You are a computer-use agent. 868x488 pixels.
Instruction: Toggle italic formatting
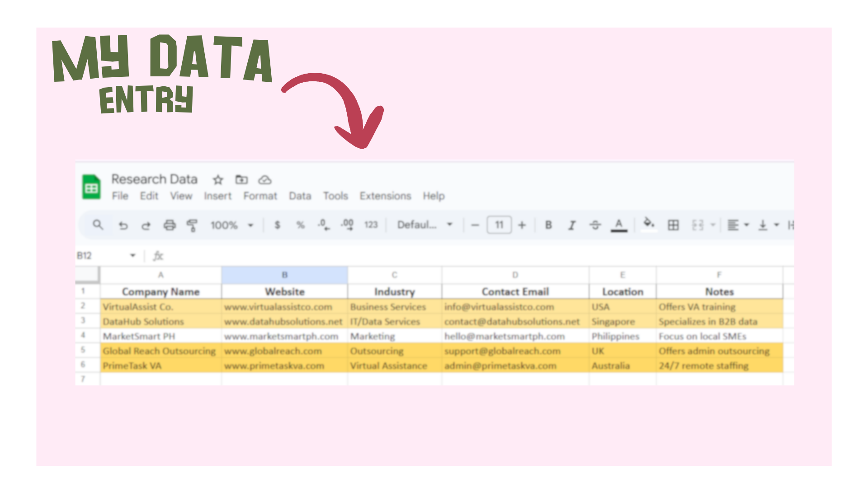pyautogui.click(x=572, y=225)
